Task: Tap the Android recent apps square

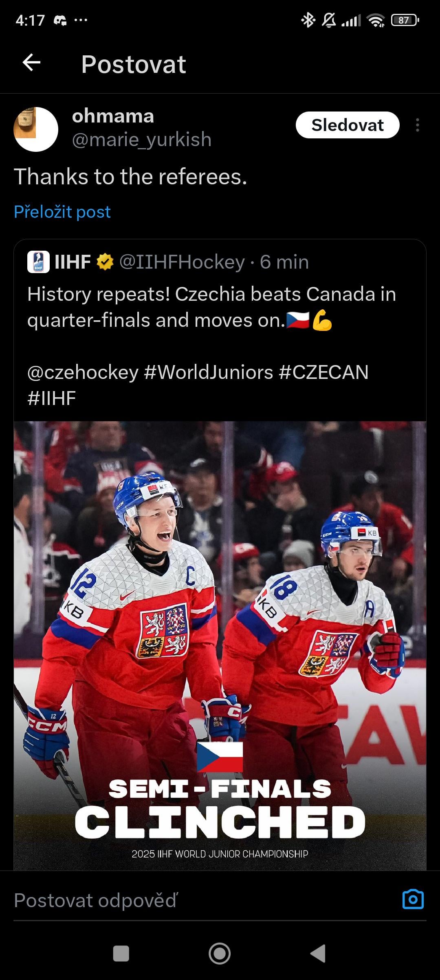Action: click(x=121, y=953)
